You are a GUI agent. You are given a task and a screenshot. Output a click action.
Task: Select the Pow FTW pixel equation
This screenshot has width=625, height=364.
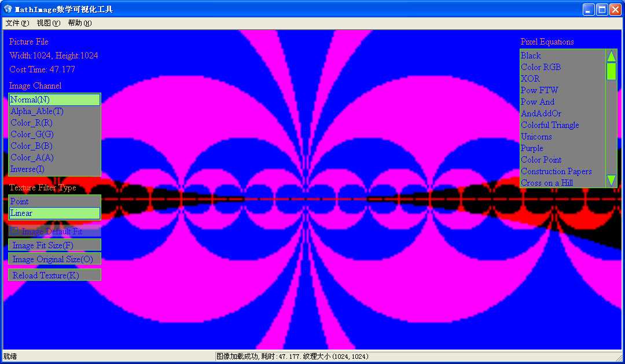[562, 90]
